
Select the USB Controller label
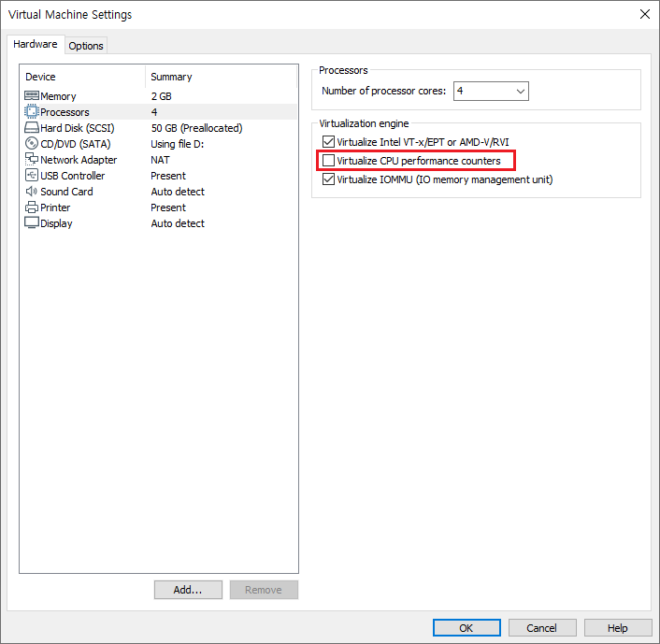[x=72, y=176]
